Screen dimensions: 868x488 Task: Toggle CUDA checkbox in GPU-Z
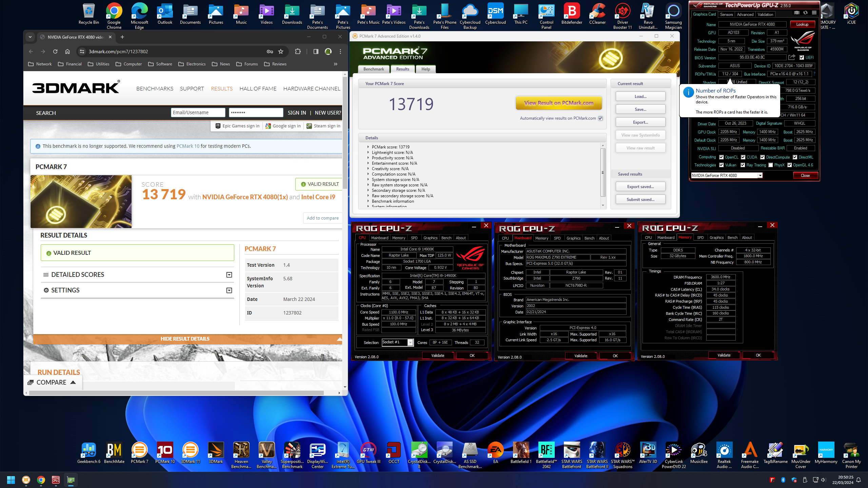(743, 157)
